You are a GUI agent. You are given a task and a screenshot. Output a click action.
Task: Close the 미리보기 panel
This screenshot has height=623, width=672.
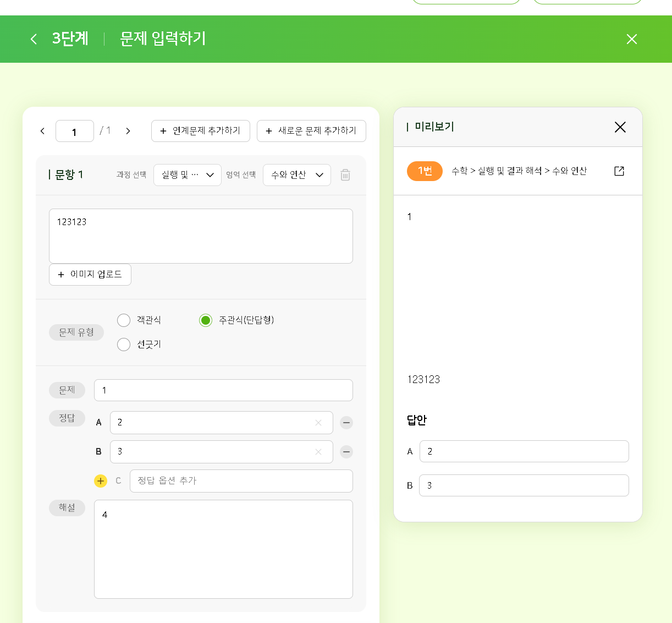(620, 127)
